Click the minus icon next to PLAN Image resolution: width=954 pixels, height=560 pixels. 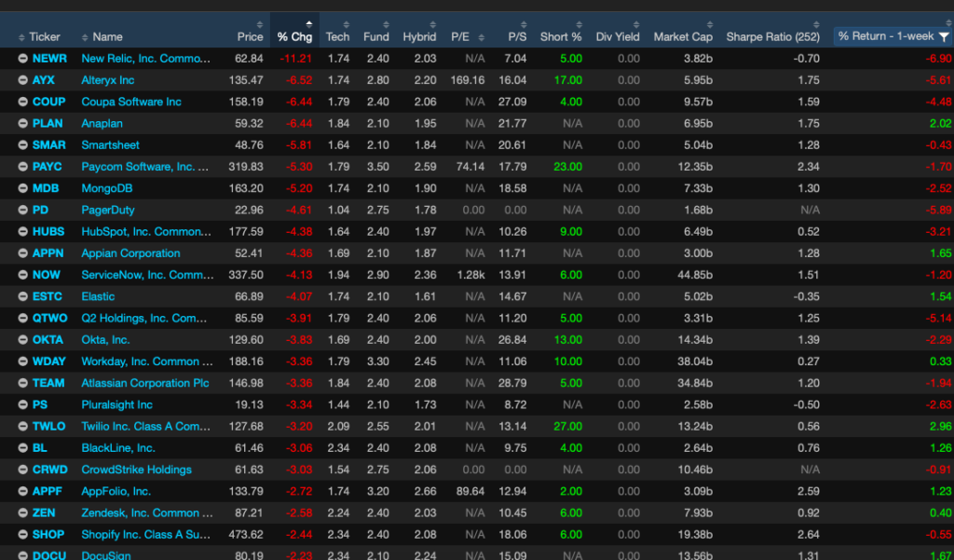(22, 124)
